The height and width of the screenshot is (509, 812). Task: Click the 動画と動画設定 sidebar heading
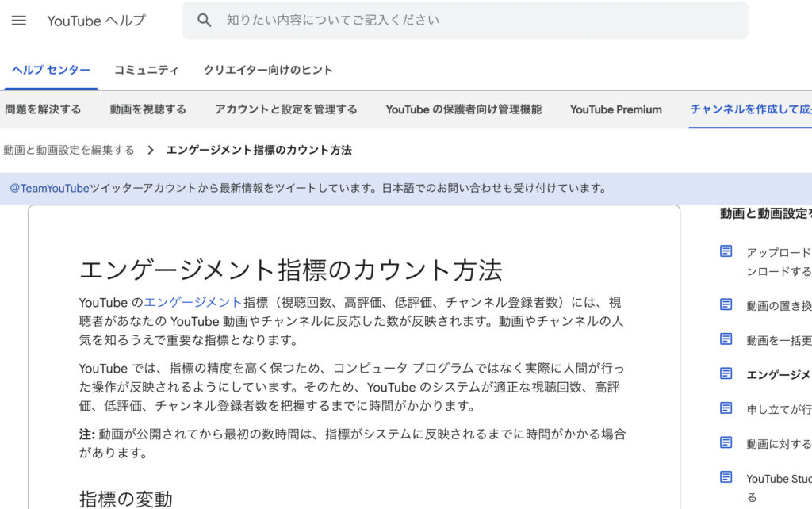pyautogui.click(x=766, y=213)
